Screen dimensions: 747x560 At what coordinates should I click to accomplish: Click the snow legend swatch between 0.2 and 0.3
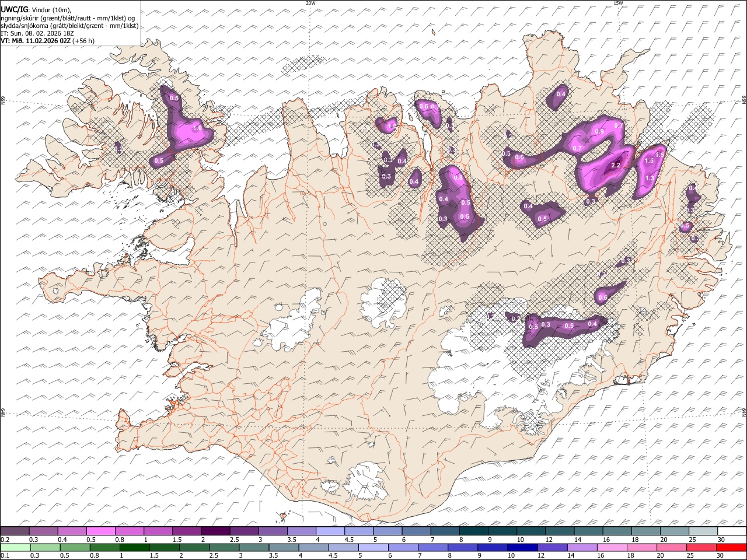click(x=15, y=531)
